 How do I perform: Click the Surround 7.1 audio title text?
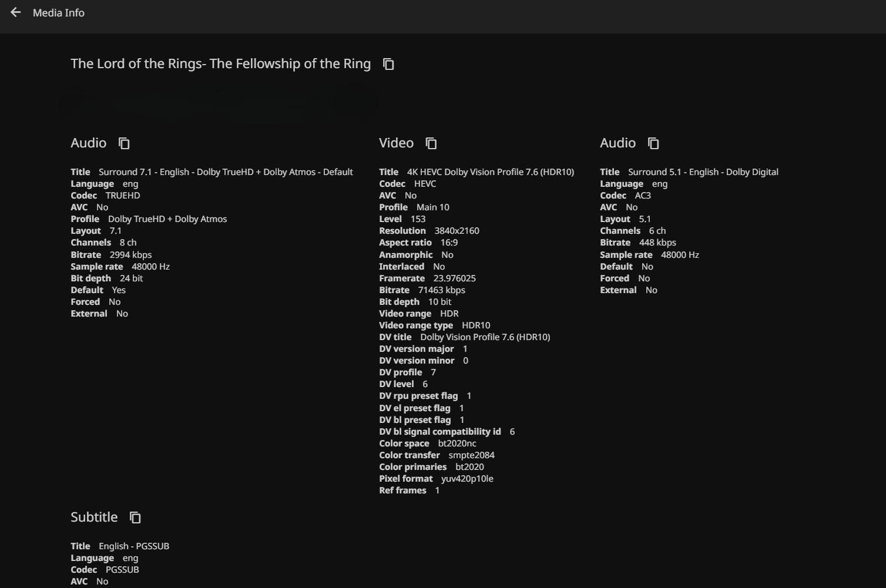tap(226, 172)
